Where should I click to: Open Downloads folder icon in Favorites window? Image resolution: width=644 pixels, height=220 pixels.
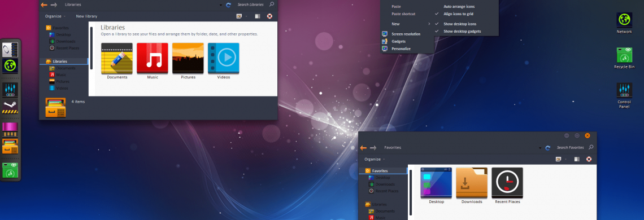coord(472,182)
